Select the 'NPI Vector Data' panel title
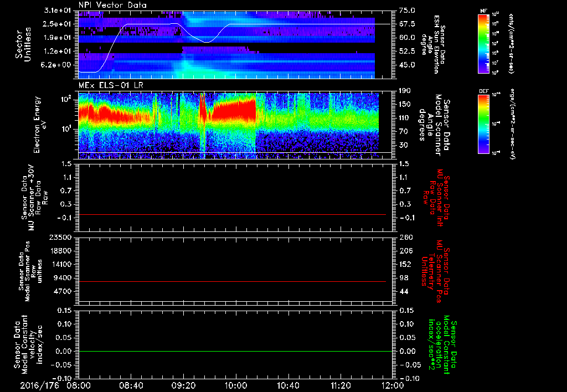The image size is (567, 392). [112, 5]
